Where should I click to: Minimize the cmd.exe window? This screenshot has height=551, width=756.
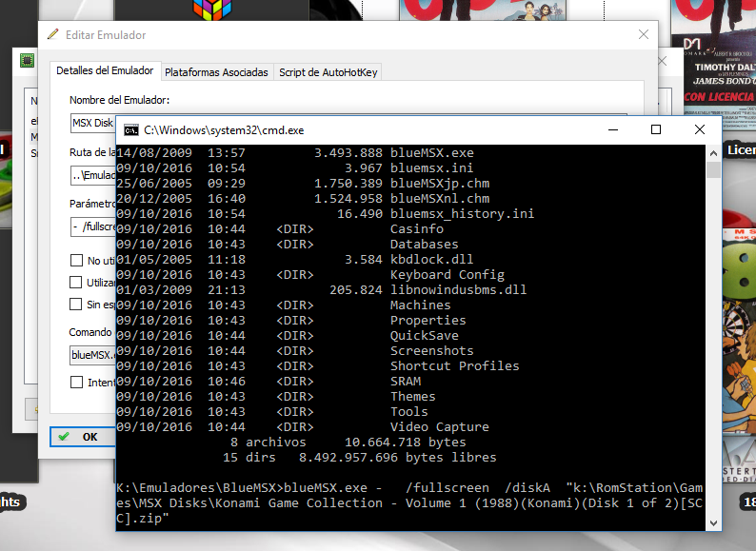point(613,129)
